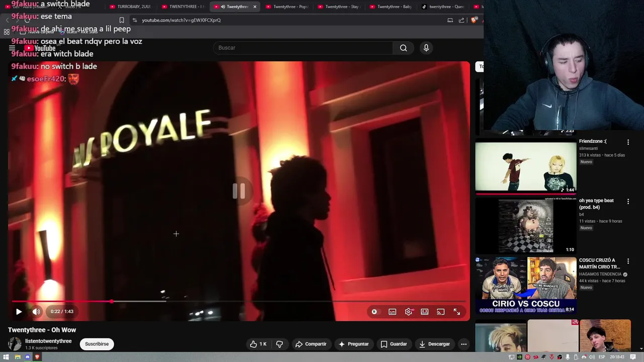
Task: Toggle subtitles in the video player
Action: pos(392,312)
